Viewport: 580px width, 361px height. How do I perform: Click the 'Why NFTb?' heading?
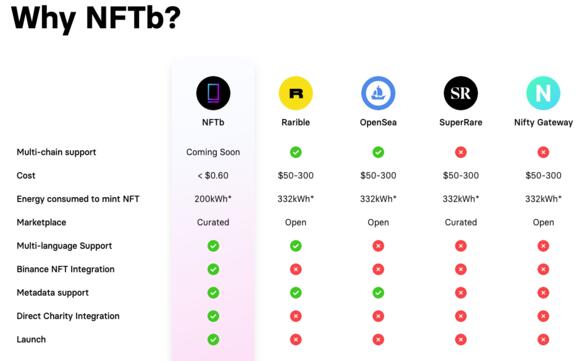(x=96, y=18)
